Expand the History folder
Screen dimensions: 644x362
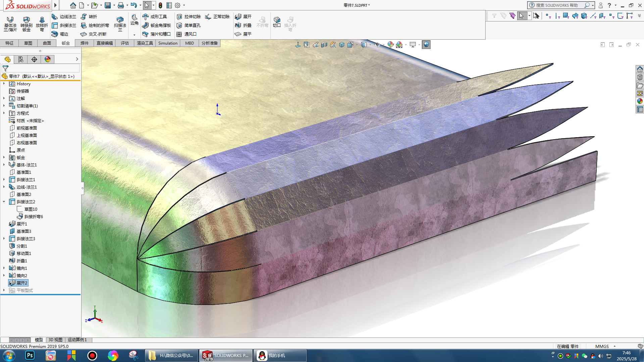4,84
